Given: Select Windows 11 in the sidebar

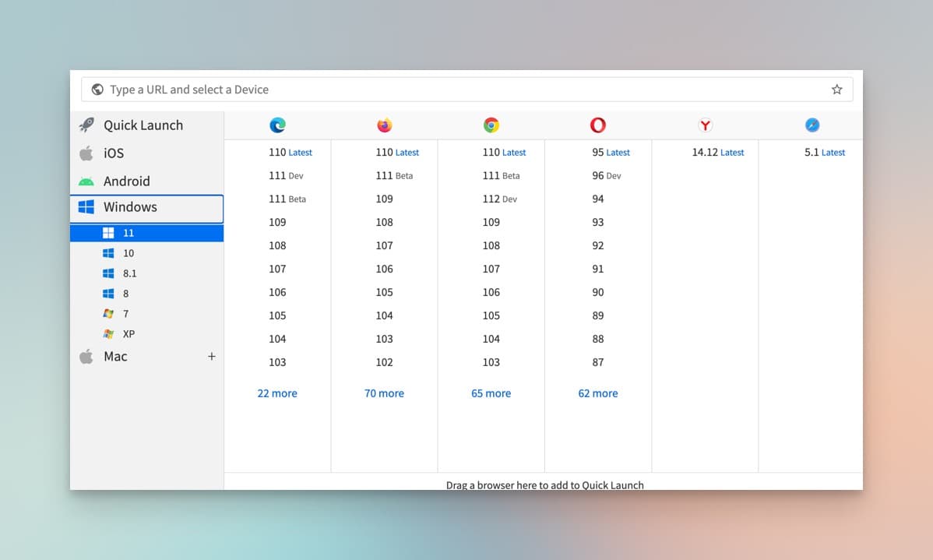Looking at the screenshot, I should tap(147, 233).
